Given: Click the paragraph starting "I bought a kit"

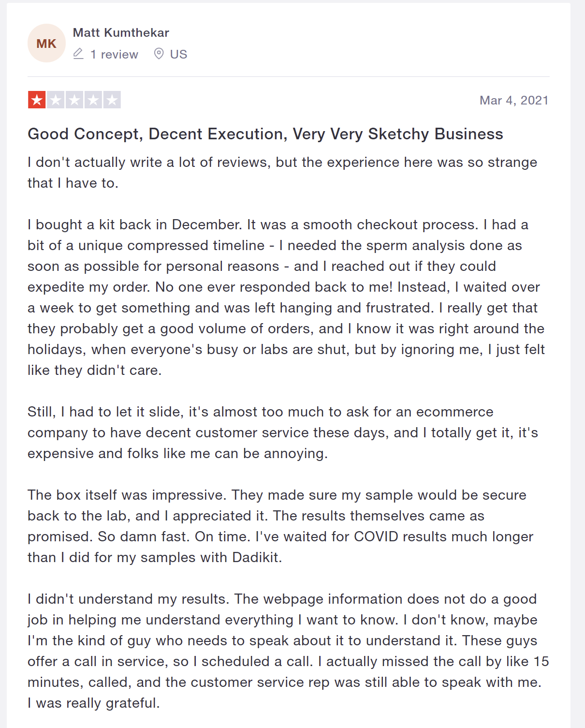Looking at the screenshot, I should click(x=285, y=297).
